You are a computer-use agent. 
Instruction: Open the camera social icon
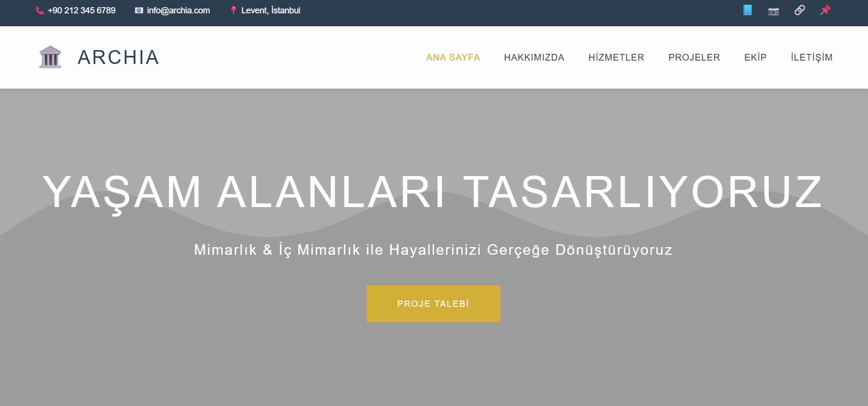[774, 11]
